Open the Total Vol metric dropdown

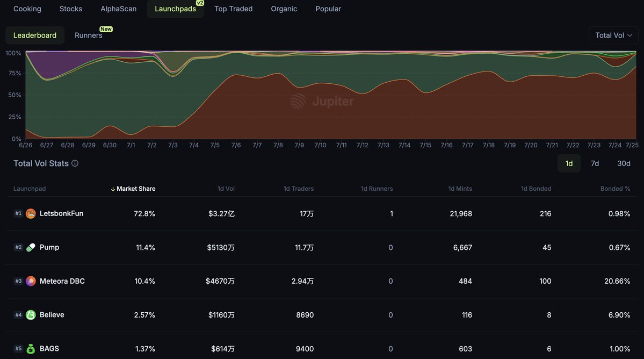pyautogui.click(x=613, y=35)
